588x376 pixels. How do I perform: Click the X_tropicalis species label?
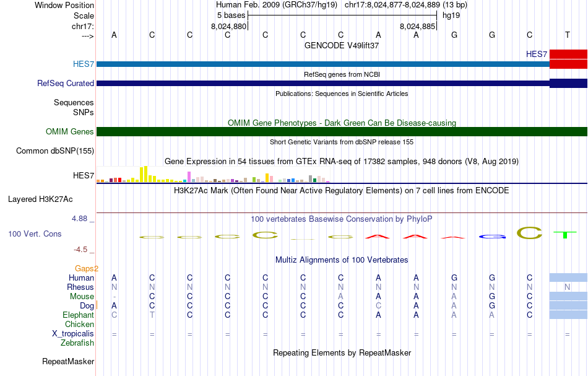coord(73,334)
